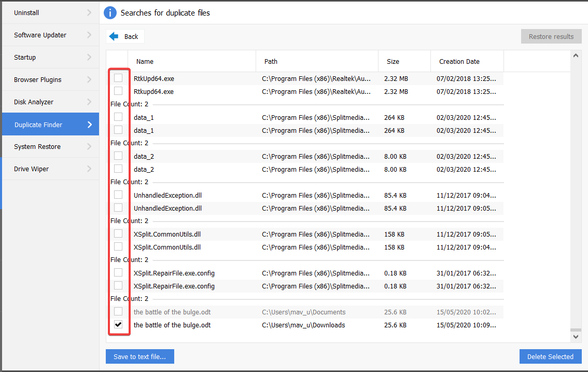Click the path C:\Users\mav_u\Documents
The image size is (588, 372).
304,312
